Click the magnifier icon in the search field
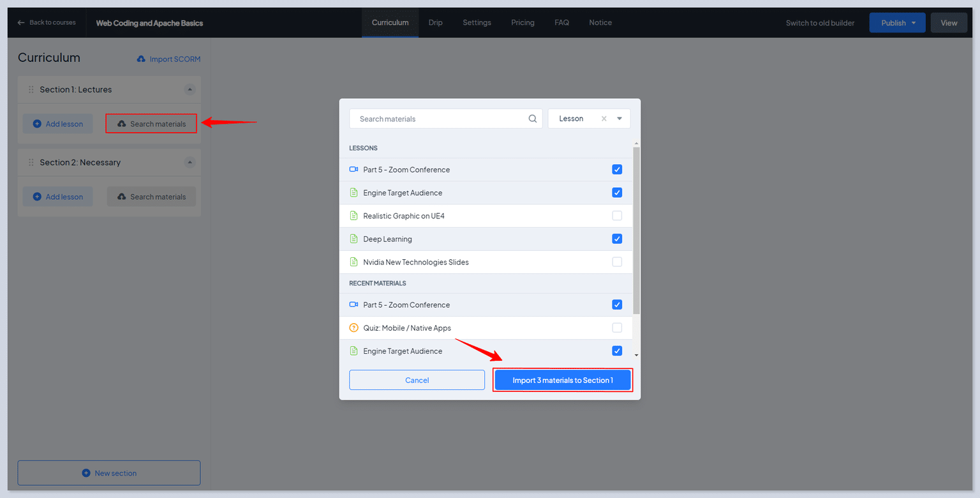 (532, 119)
